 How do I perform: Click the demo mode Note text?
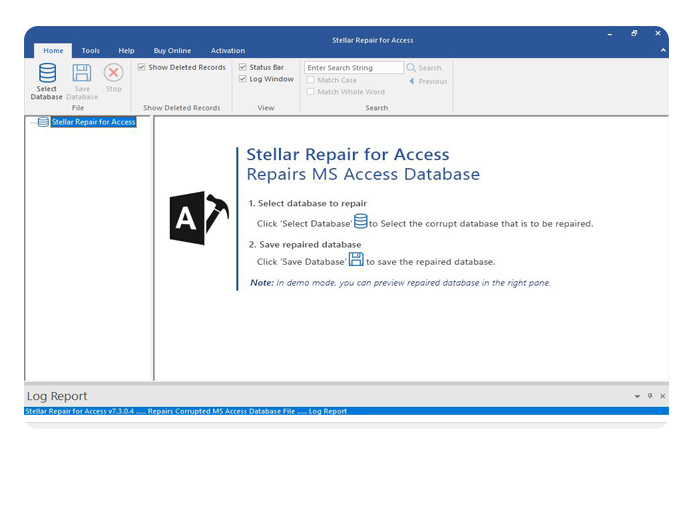click(x=400, y=283)
